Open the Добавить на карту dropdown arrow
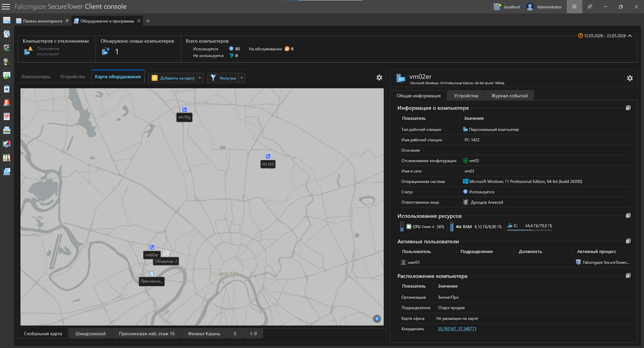This screenshot has height=348, width=644. [x=200, y=78]
